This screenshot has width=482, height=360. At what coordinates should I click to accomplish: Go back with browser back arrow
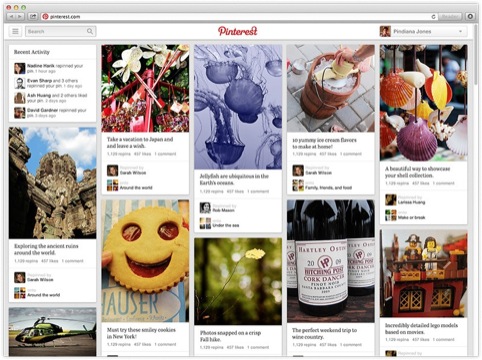(x=11, y=16)
